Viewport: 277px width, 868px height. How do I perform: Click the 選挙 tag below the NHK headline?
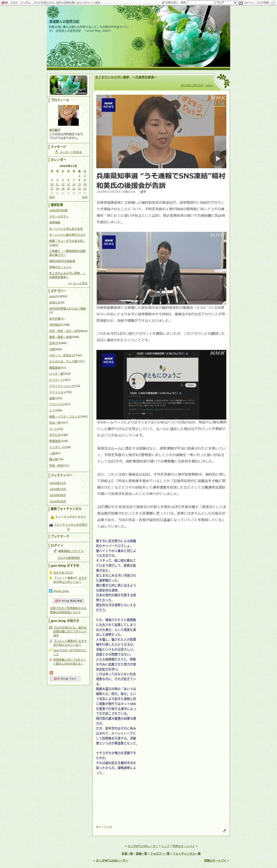click(x=143, y=192)
